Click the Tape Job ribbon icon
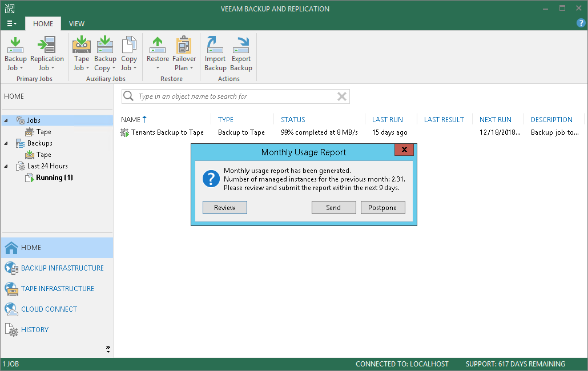This screenshot has height=371, width=588. (82, 45)
